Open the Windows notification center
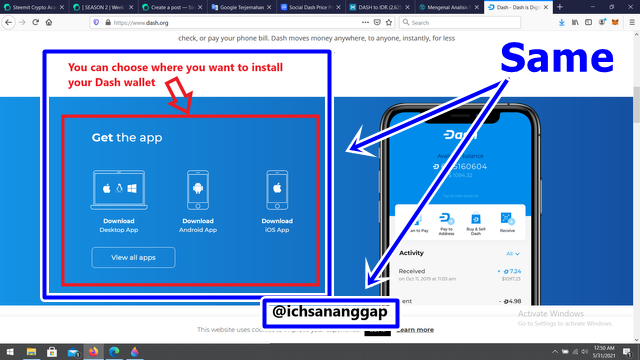The height and width of the screenshot is (360, 640). click(627, 352)
